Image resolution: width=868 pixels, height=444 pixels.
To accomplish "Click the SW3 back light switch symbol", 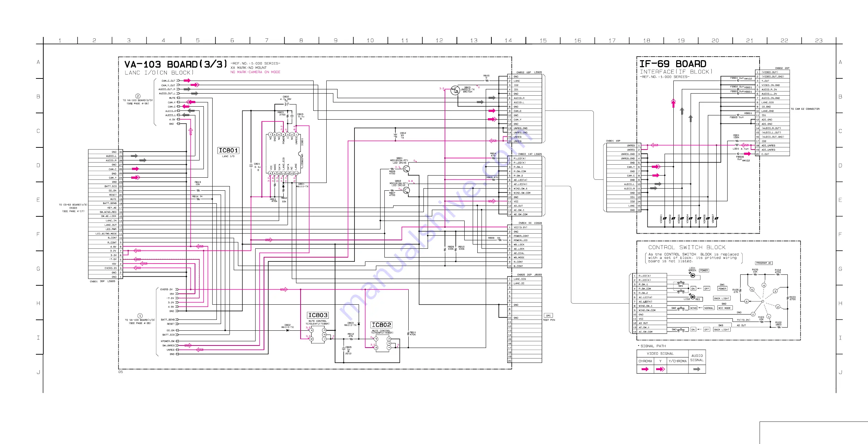I will tap(681, 330).
